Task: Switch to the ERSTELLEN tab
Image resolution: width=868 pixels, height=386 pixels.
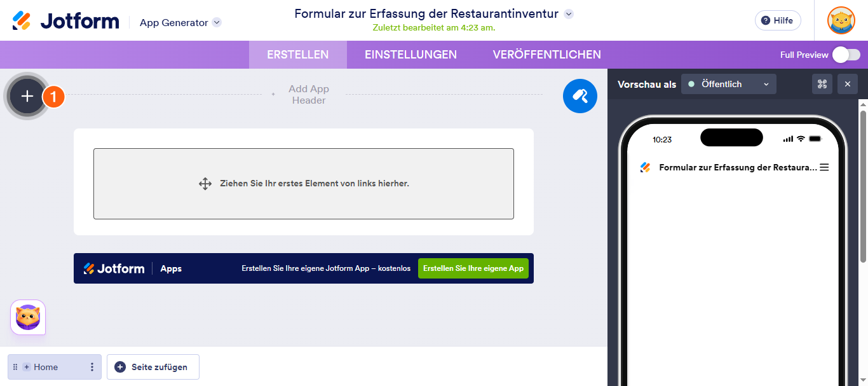Action: click(298, 55)
